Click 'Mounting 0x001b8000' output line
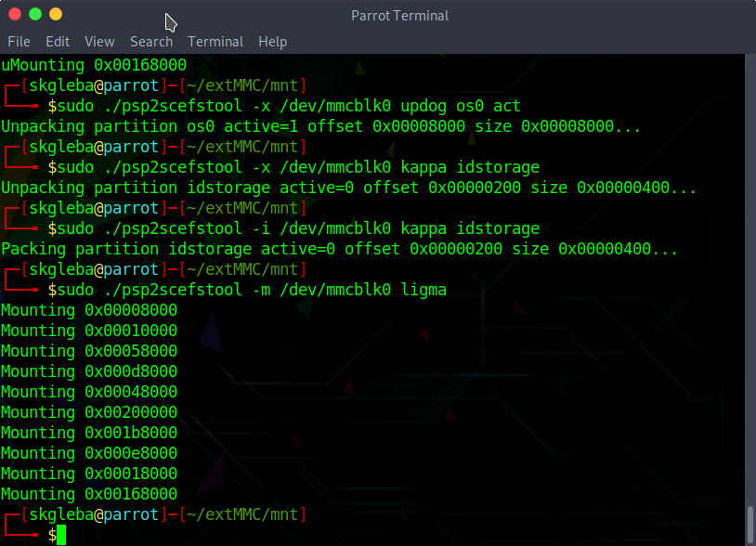Image resolution: width=756 pixels, height=546 pixels. 89,433
